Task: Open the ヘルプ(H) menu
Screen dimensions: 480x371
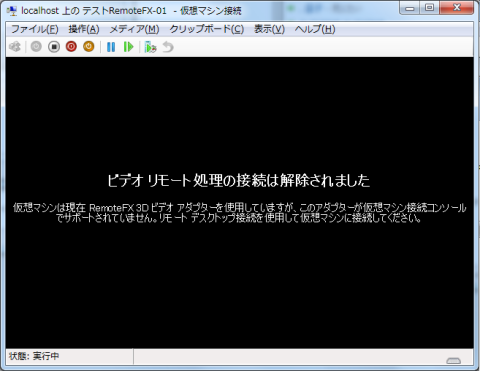Action: 315,29
